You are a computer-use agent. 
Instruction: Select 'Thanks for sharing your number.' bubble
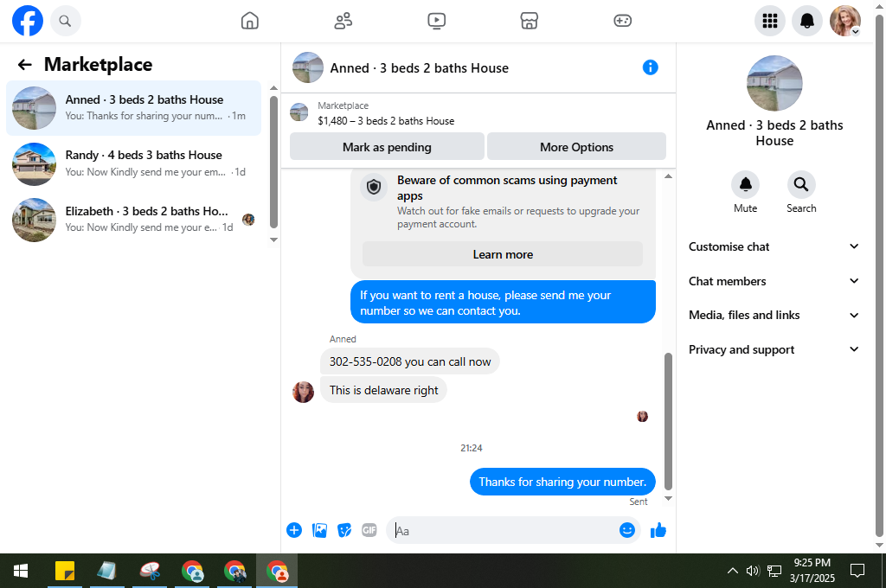point(562,482)
